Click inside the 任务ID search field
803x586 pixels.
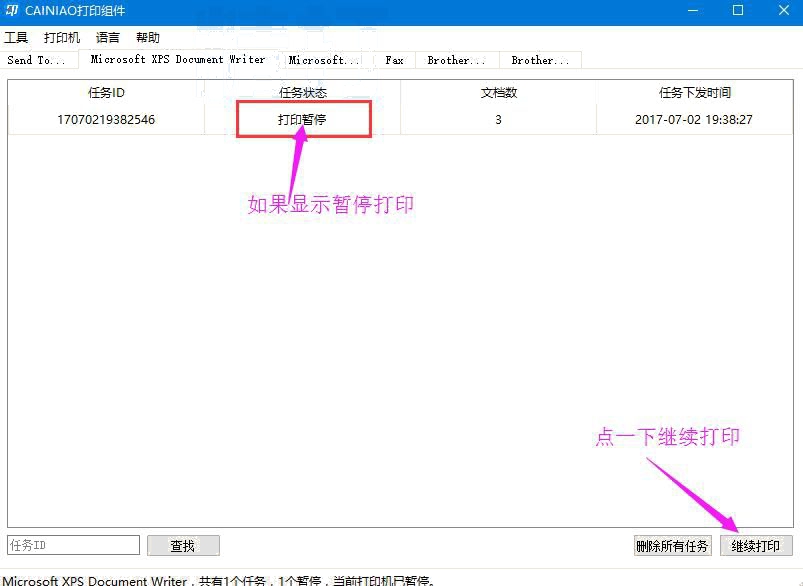coord(70,545)
